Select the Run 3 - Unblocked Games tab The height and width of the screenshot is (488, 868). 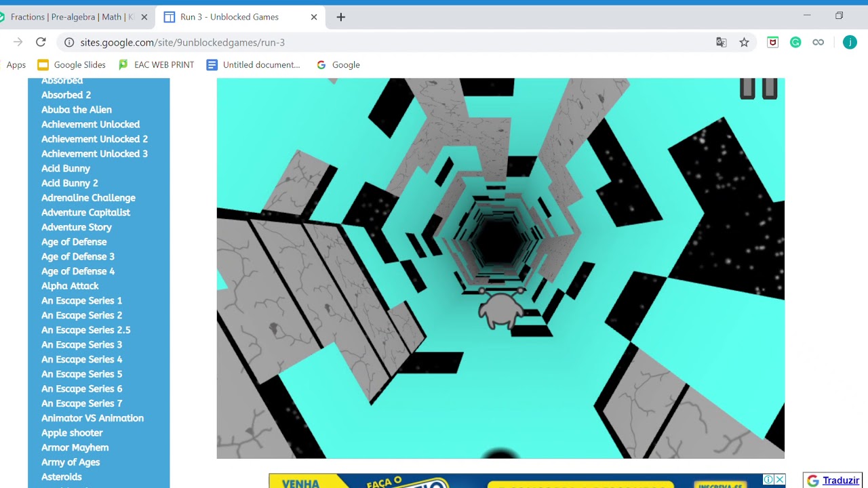tap(241, 17)
